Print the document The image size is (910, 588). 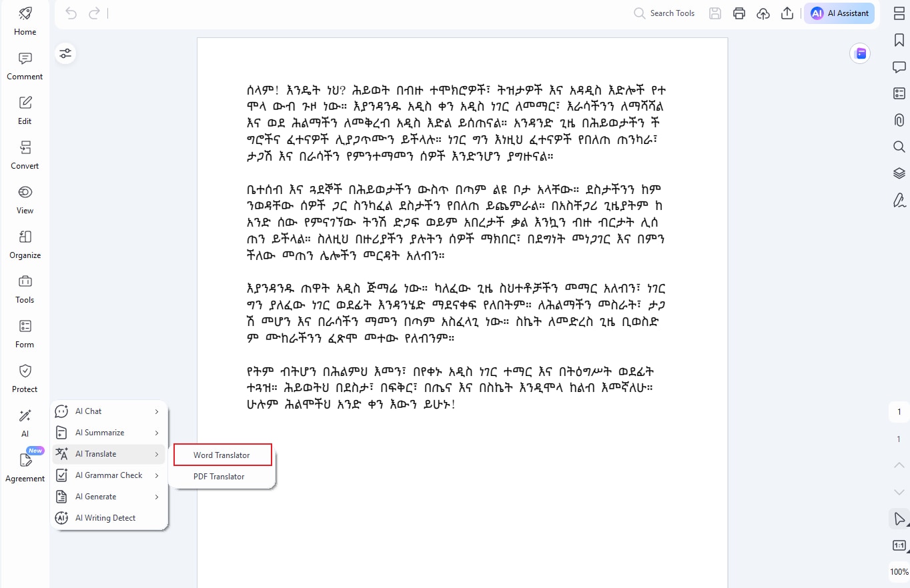pyautogui.click(x=739, y=13)
